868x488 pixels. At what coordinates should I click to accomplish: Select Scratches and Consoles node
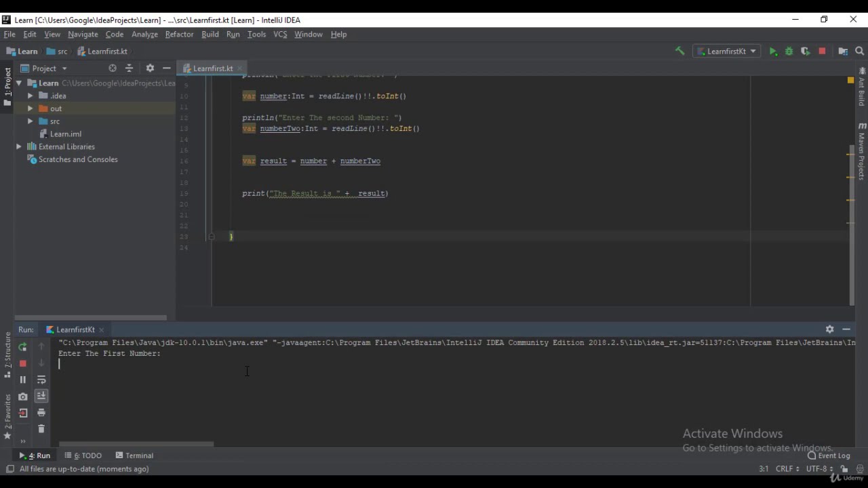click(x=78, y=159)
